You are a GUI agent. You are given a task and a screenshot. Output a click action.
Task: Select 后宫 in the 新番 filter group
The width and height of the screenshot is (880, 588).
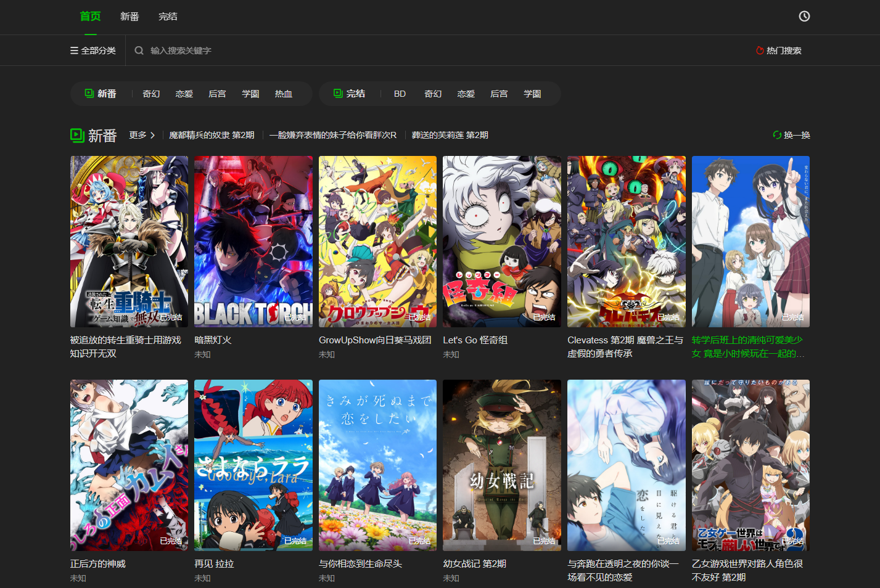coord(217,94)
